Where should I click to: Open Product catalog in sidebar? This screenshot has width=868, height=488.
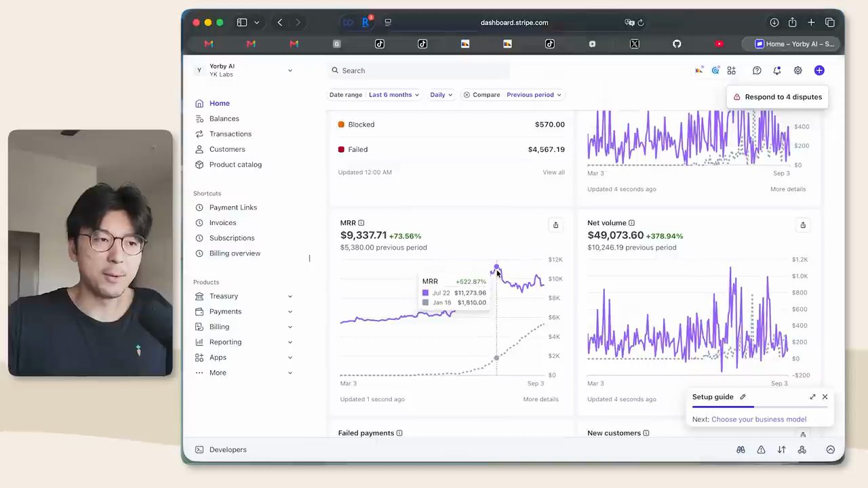235,165
